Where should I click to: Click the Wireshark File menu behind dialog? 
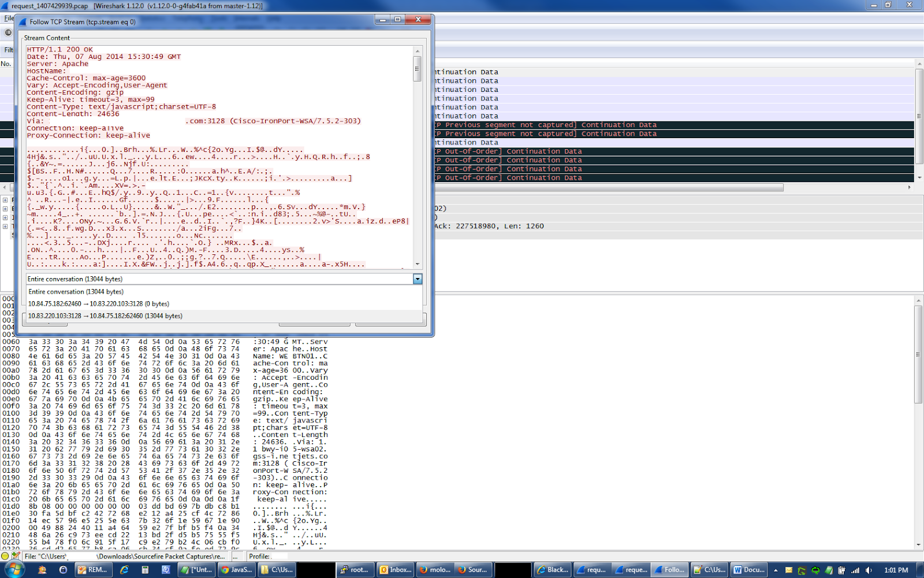8,18
